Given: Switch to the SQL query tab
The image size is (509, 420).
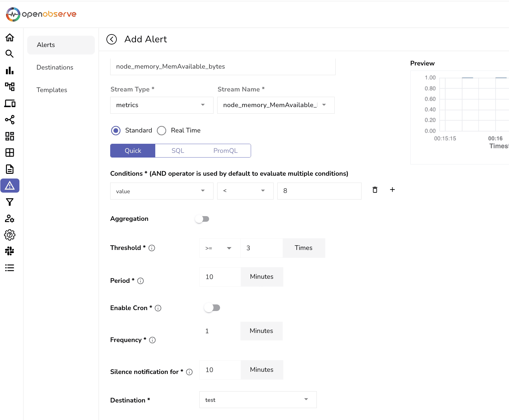Looking at the screenshot, I should pyautogui.click(x=178, y=151).
